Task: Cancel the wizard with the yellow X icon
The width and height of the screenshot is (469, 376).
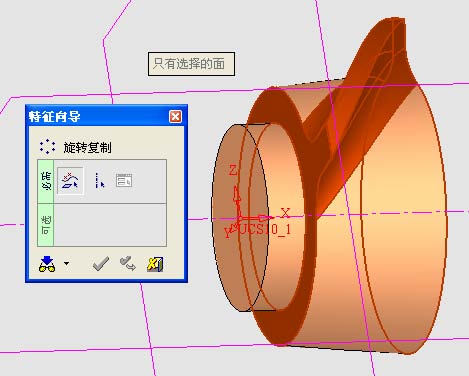Action: click(155, 264)
